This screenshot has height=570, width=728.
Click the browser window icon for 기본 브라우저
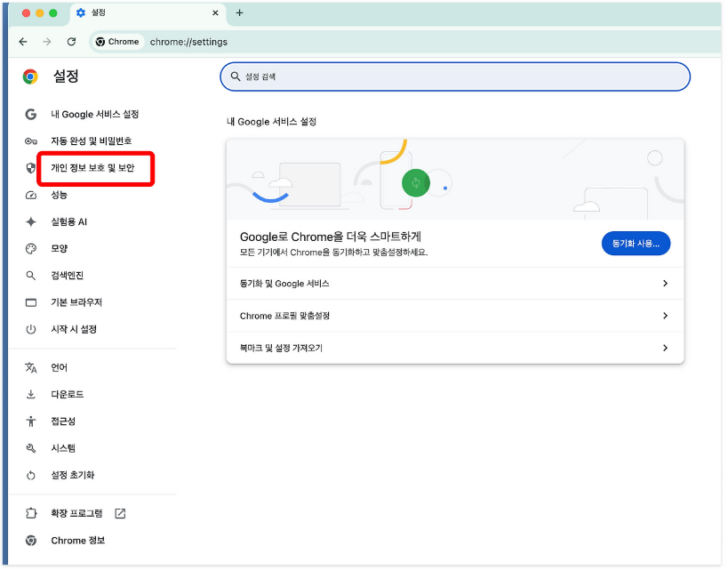click(30, 303)
